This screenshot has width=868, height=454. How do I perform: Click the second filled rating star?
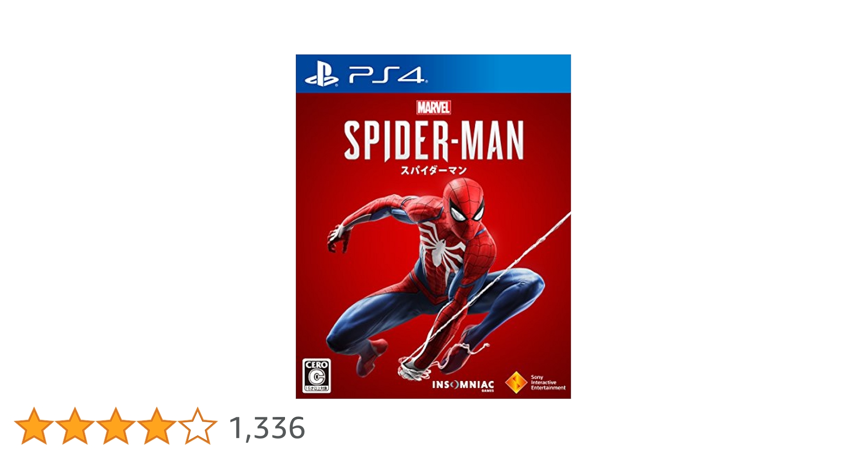coord(75,426)
